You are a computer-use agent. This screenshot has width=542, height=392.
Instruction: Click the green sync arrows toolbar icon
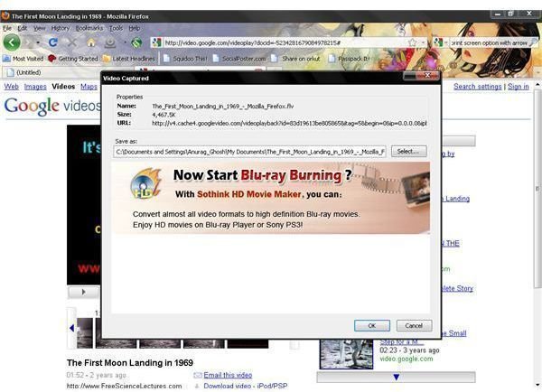[136, 42]
